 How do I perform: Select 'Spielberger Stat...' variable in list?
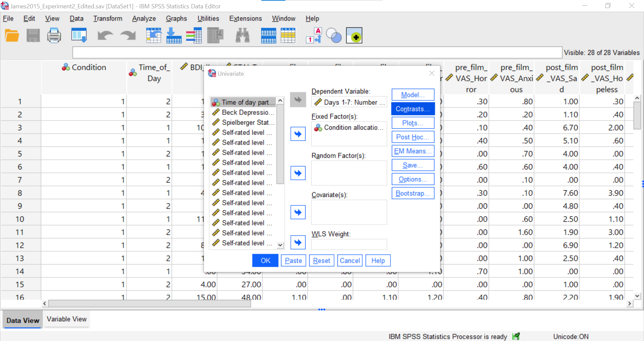point(243,122)
